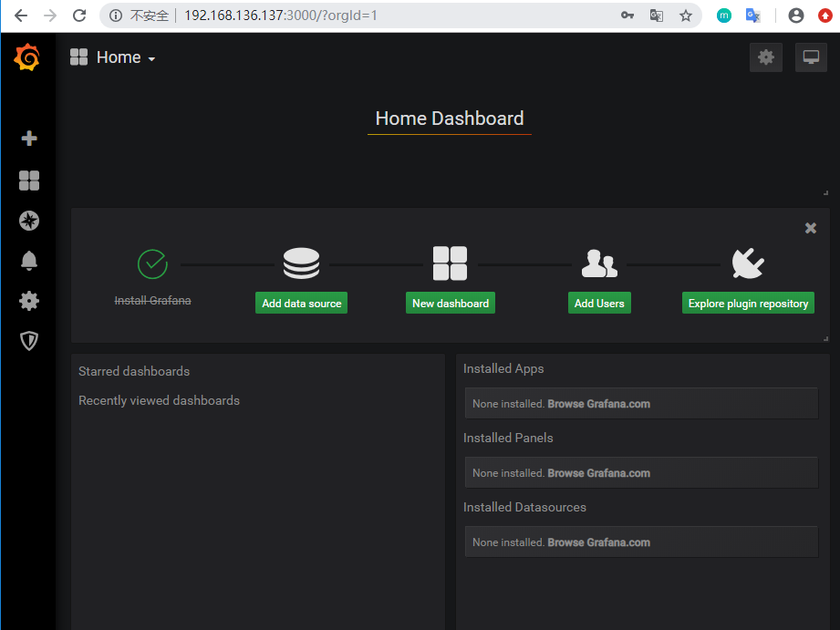The width and height of the screenshot is (840, 630).
Task: Close the getting started panel
Action: 811,228
